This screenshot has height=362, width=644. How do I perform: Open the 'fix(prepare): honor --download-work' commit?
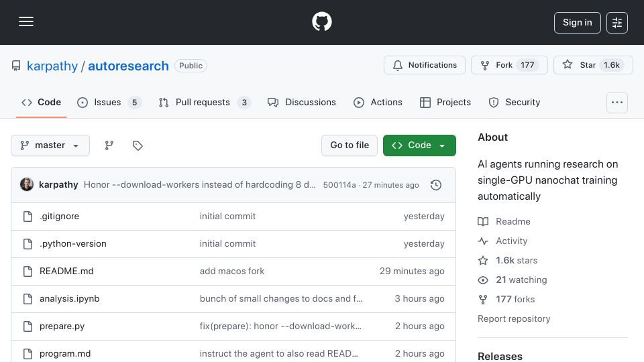point(280,326)
